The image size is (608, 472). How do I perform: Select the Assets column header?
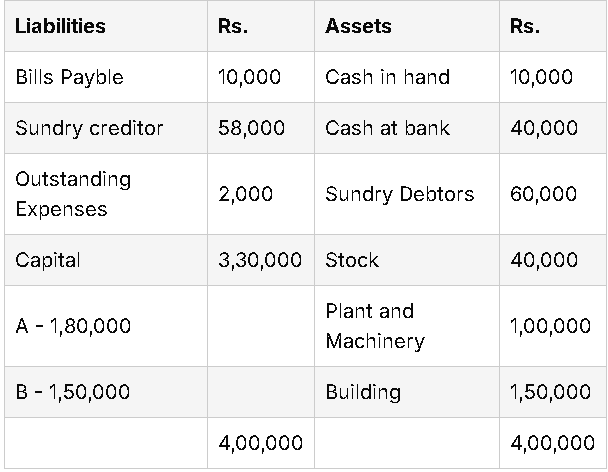pos(358,26)
